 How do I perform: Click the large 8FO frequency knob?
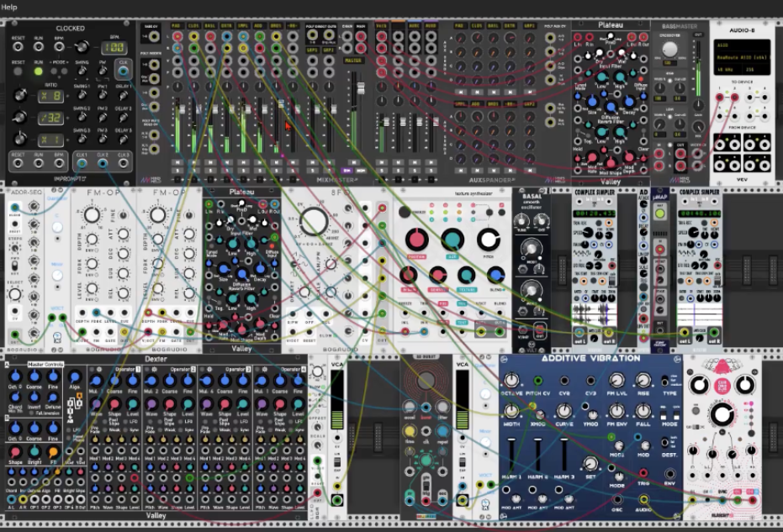click(x=314, y=222)
